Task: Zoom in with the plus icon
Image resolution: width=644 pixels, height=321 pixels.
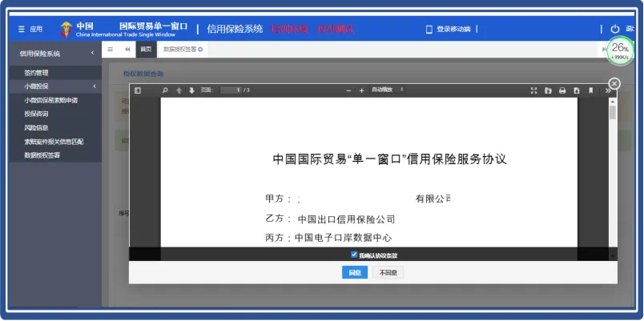Action: (361, 90)
